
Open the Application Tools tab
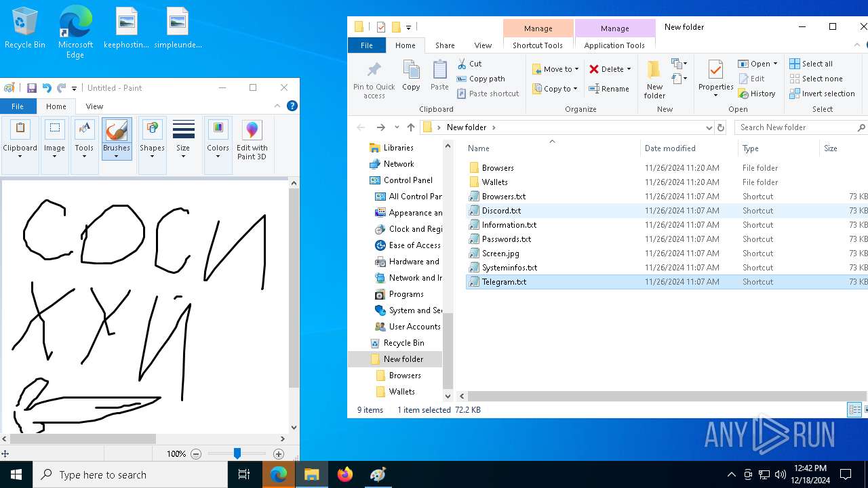click(x=614, y=45)
